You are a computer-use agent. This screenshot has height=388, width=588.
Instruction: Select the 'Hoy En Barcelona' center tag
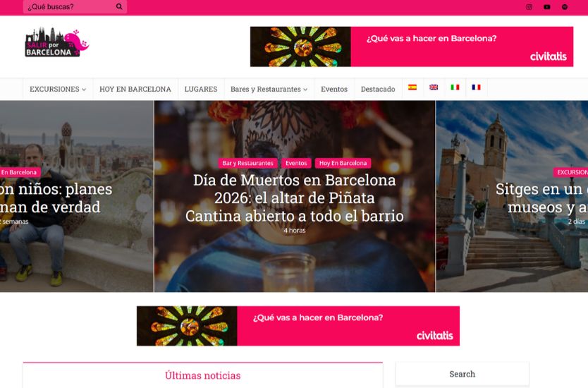click(x=343, y=163)
